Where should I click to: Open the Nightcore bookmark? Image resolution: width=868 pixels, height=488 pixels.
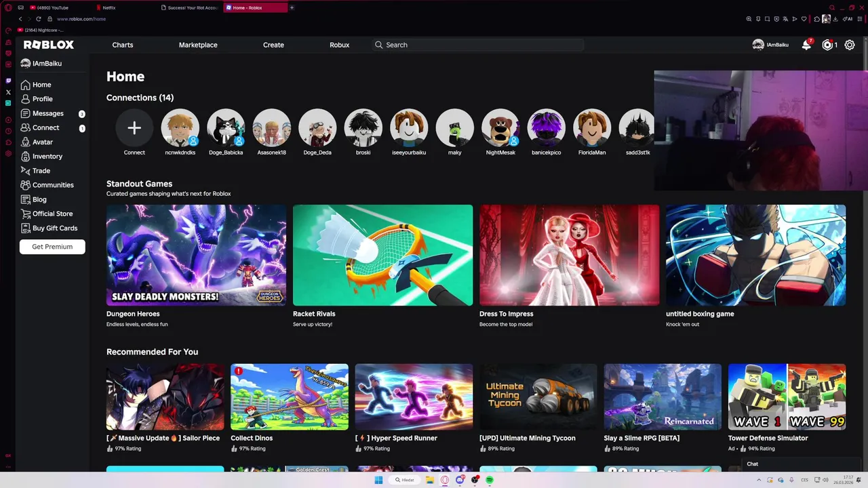40,30
